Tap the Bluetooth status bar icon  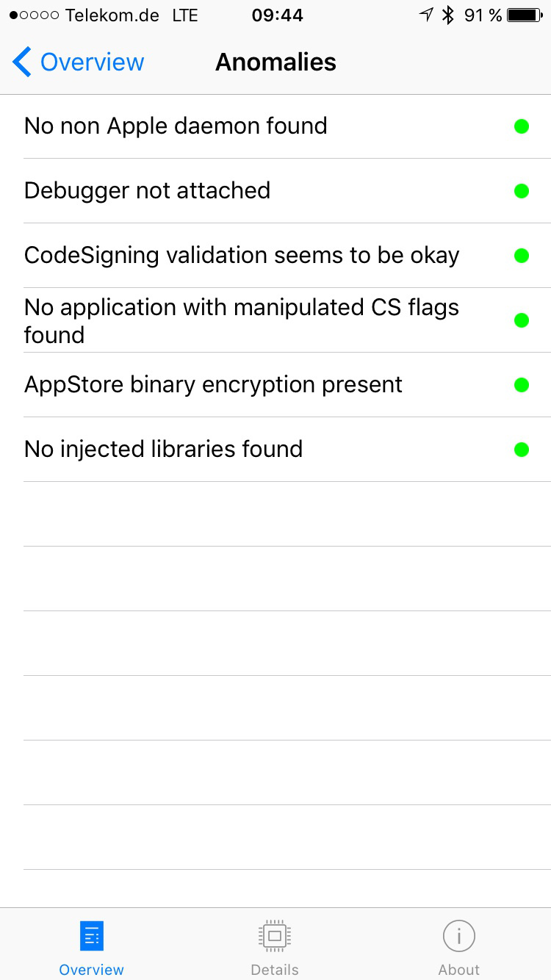pos(447,15)
